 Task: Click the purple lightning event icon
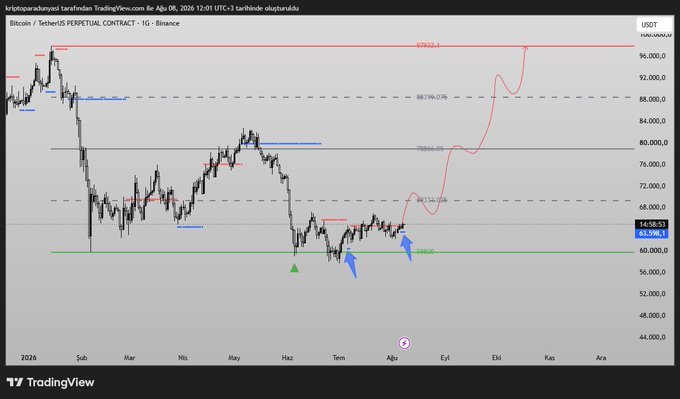pos(404,343)
